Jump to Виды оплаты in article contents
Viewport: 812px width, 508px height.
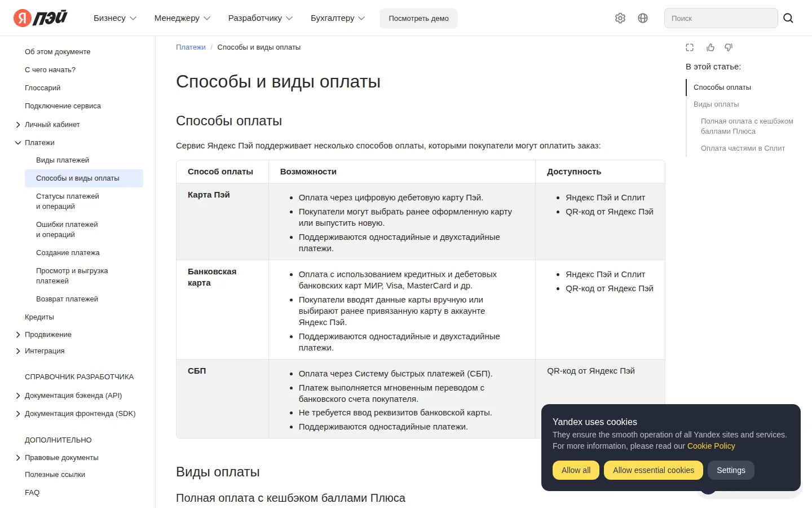716,104
